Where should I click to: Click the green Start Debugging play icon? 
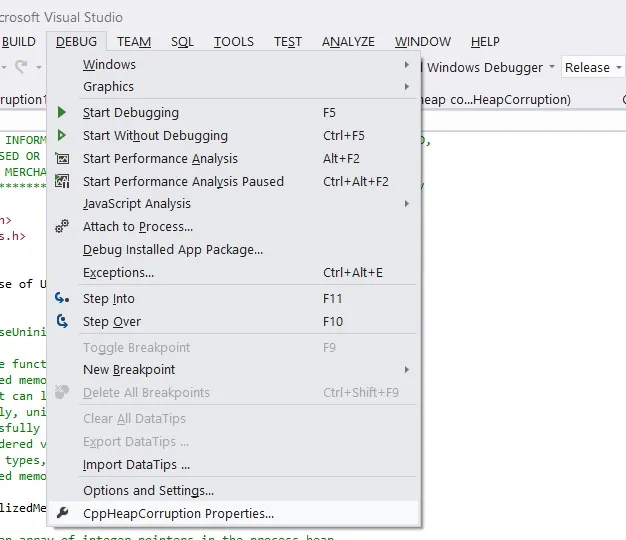(61, 113)
